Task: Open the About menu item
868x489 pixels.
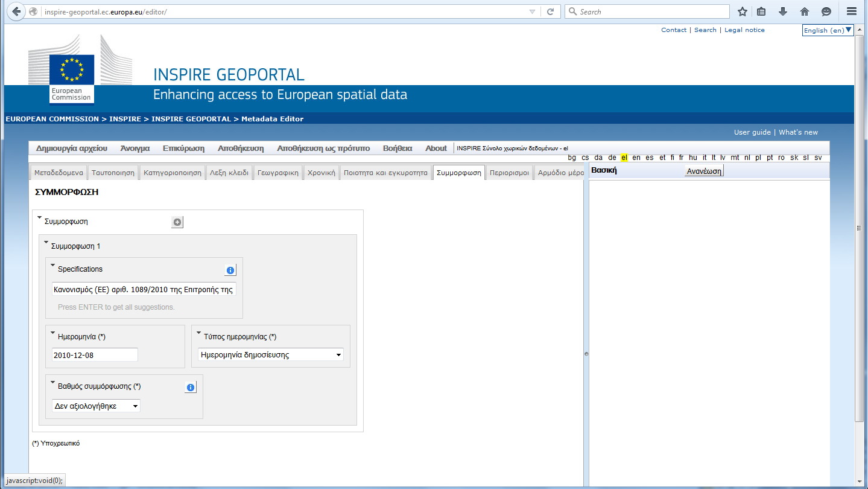Action: pyautogui.click(x=436, y=149)
